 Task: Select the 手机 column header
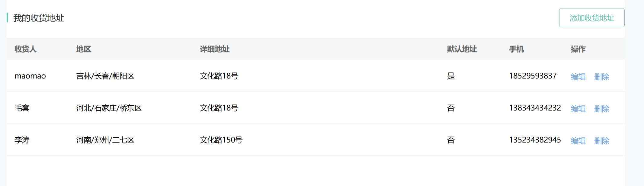tap(516, 49)
